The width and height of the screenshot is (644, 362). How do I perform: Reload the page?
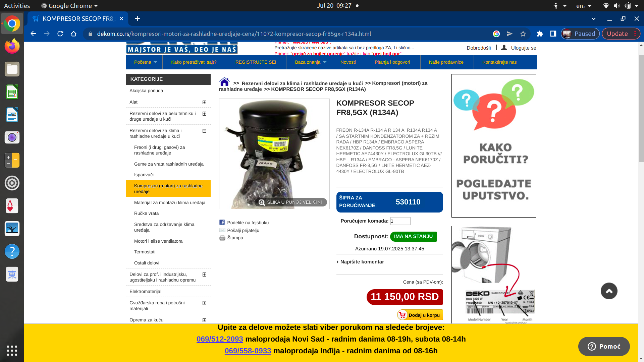[60, 34]
